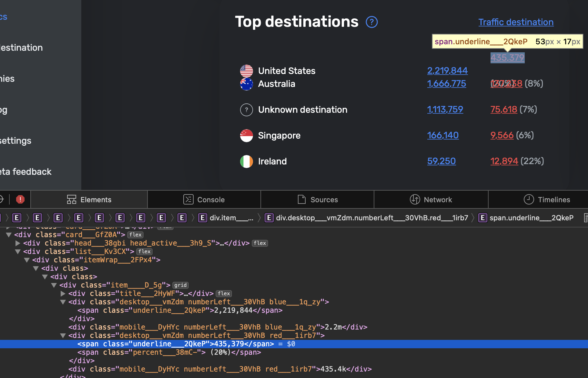588x378 pixels.
Task: Open the feedback item in the sidebar
Action: pyautogui.click(x=25, y=172)
